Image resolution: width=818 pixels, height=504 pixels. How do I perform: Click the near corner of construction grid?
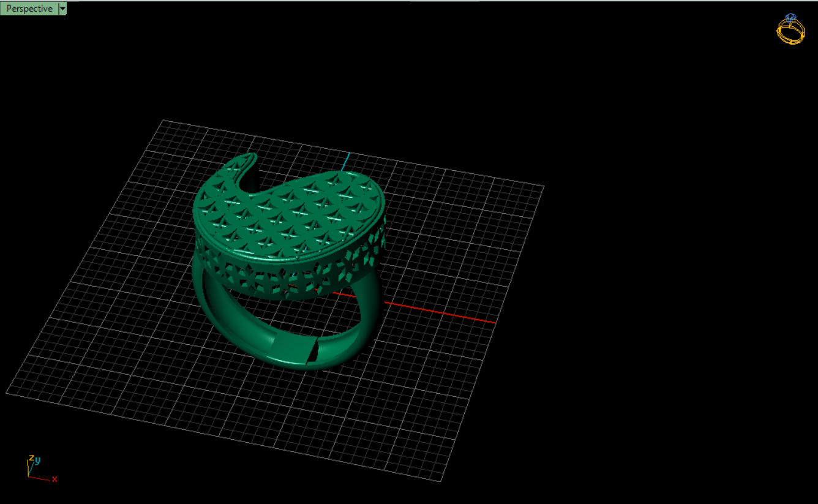point(441,481)
